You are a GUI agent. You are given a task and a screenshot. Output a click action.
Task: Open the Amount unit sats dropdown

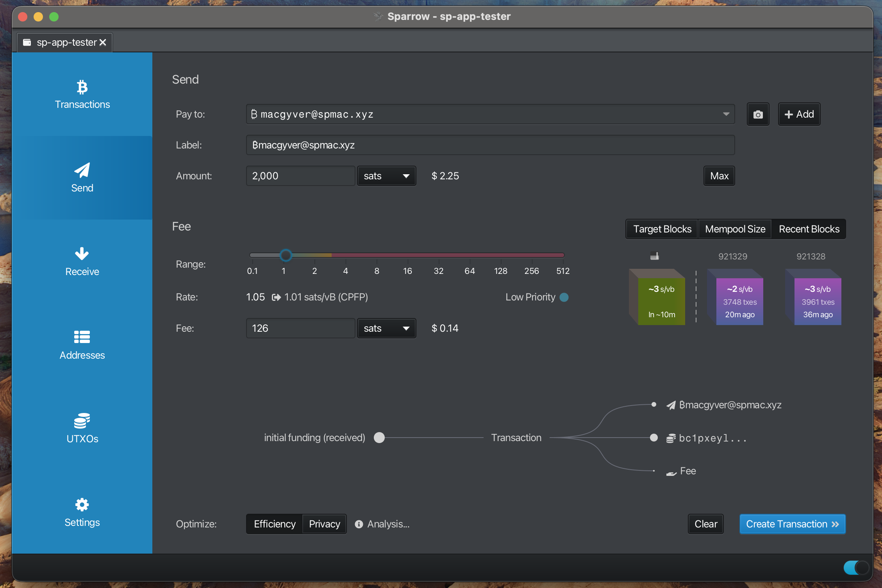pyautogui.click(x=386, y=176)
